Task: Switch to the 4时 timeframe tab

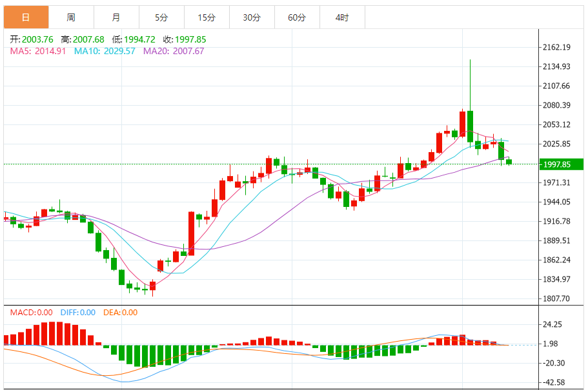Action: pos(342,17)
